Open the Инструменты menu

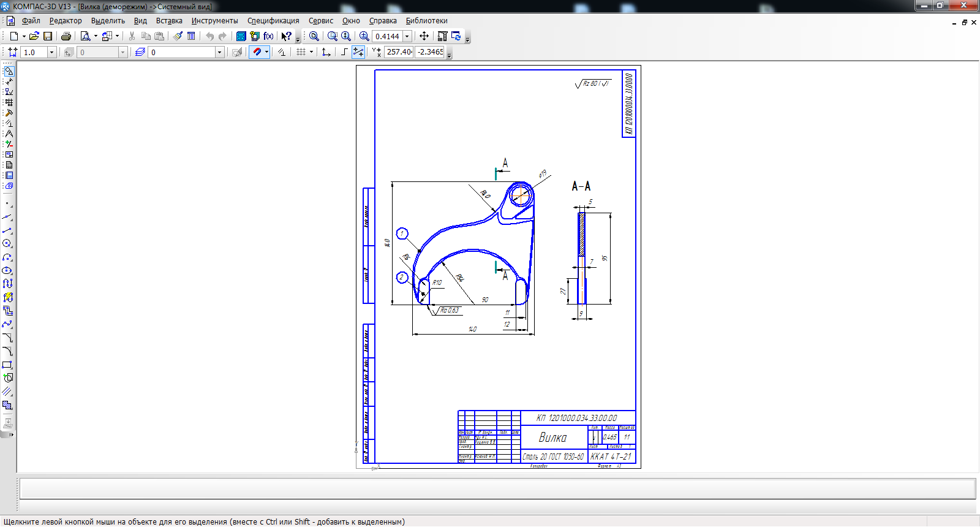coord(214,21)
